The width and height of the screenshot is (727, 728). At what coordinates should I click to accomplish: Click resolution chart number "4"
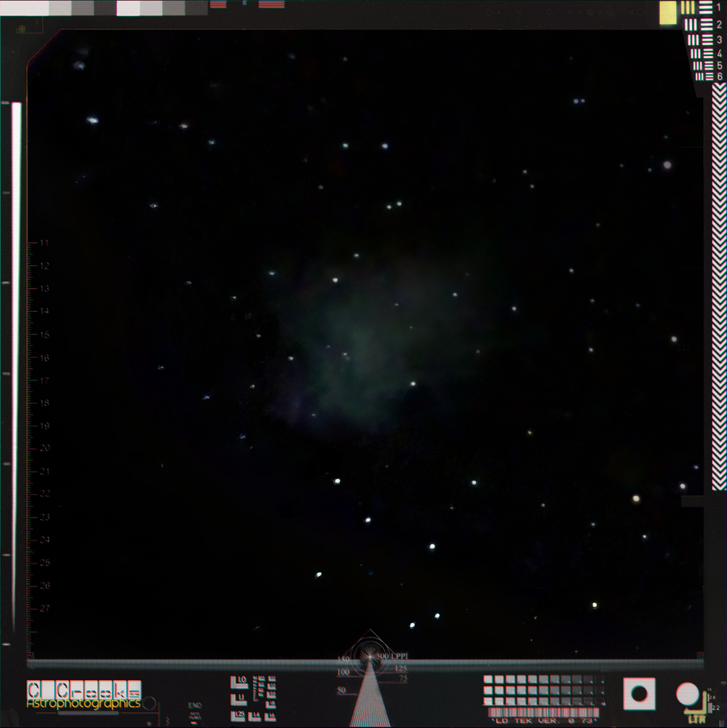[719, 53]
